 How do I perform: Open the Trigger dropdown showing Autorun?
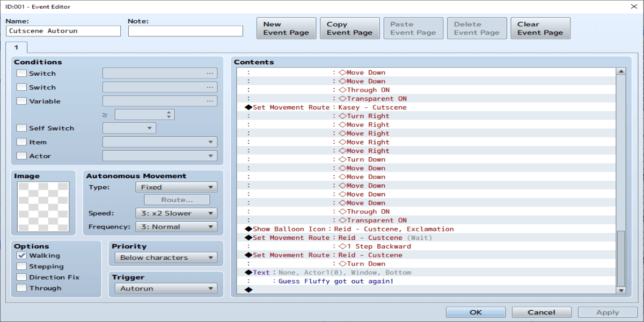(x=166, y=289)
